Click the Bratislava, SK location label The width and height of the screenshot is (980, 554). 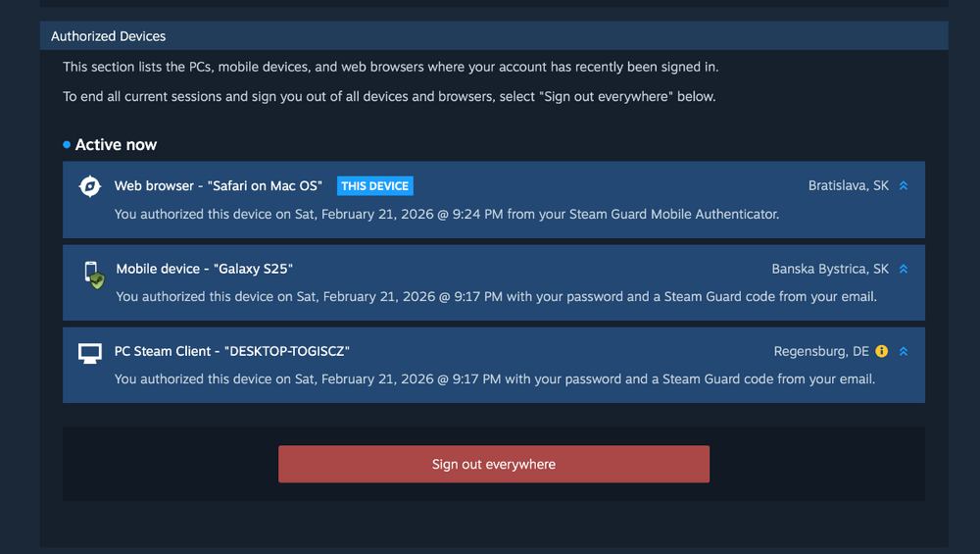coord(849,186)
